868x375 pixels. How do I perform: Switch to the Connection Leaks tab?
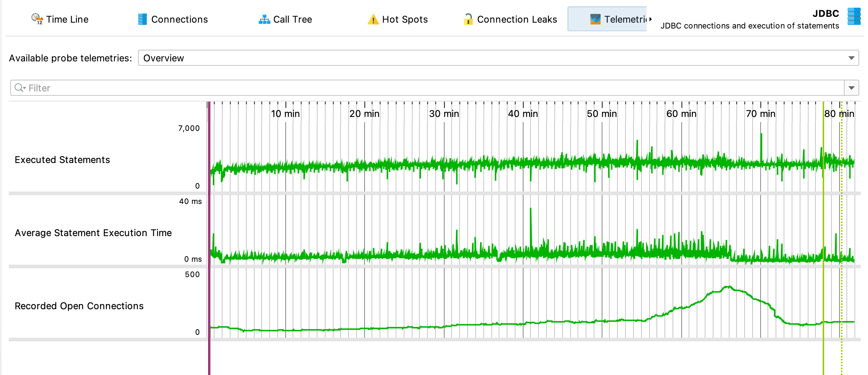click(517, 19)
